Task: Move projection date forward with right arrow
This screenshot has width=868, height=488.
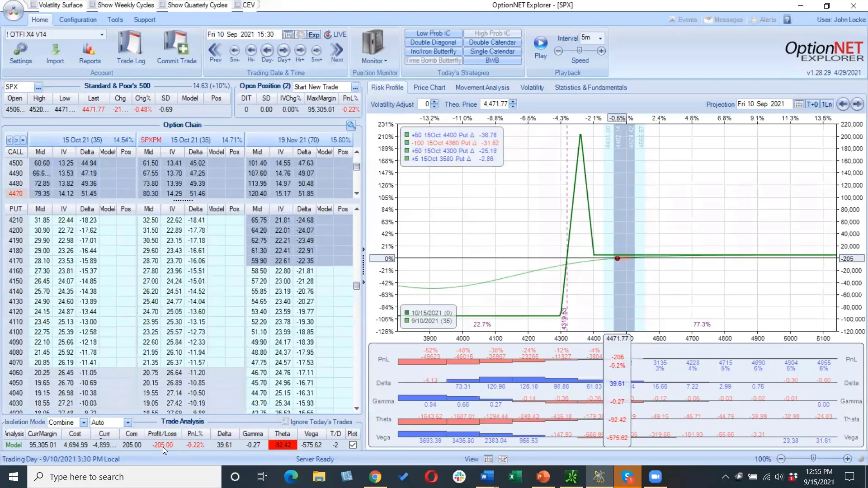Action: 857,104
